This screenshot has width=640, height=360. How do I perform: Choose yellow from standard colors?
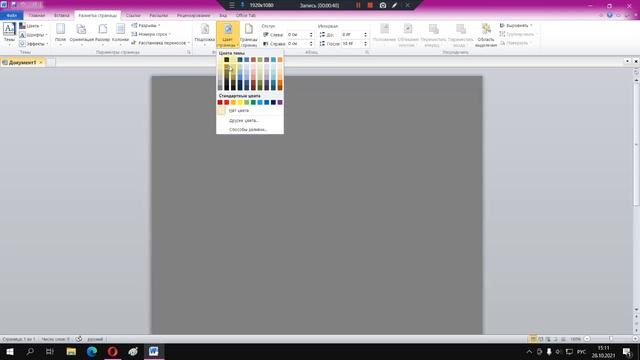(x=240, y=102)
